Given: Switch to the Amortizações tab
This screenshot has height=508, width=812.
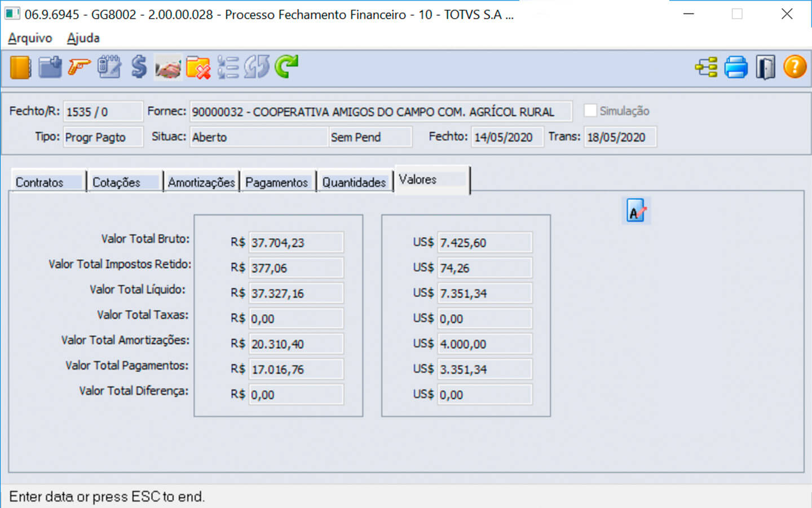Looking at the screenshot, I should (x=201, y=182).
